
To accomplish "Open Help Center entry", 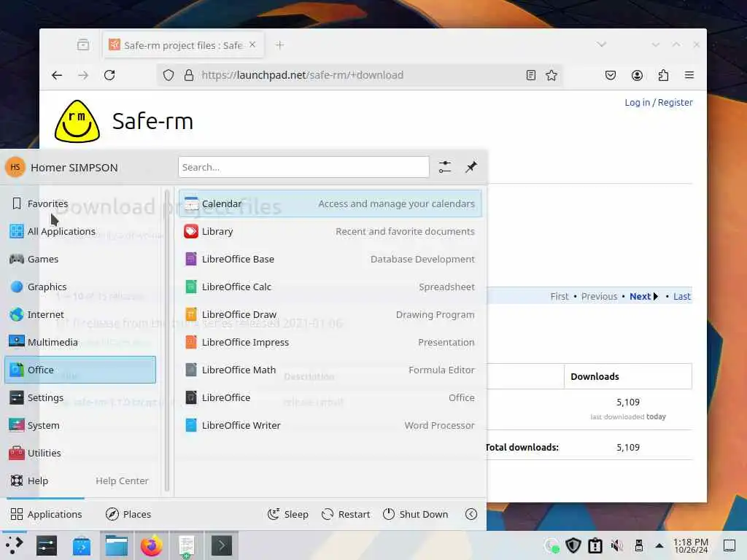I will pyautogui.click(x=80, y=481).
